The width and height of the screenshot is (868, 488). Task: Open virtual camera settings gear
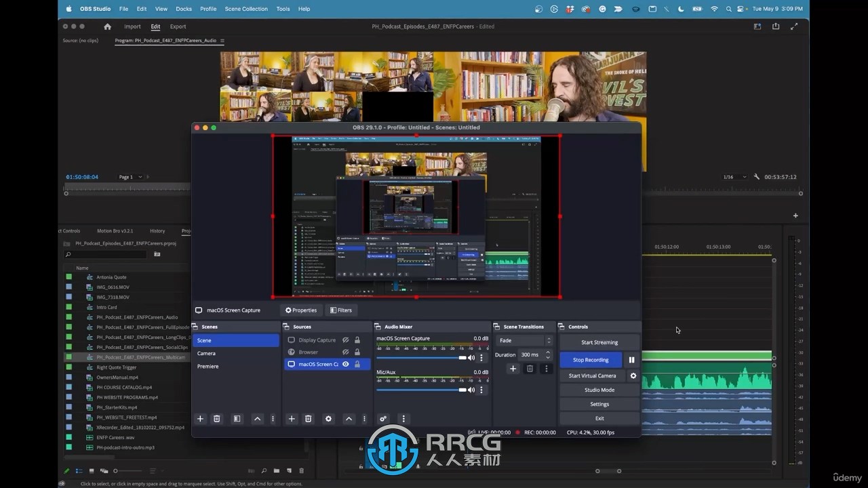click(633, 375)
